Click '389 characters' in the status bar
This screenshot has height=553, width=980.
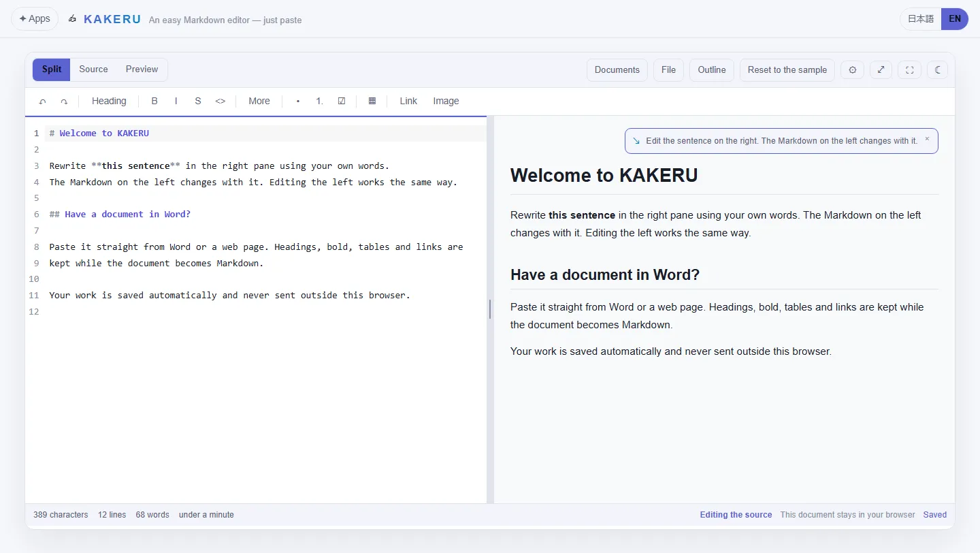[x=61, y=515]
